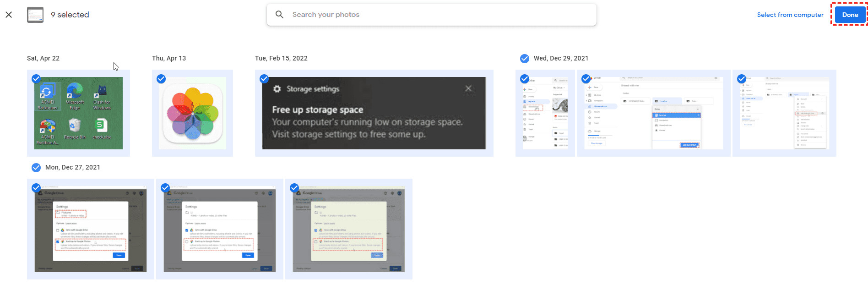Focus the 'Search your photos' field
The height and width of the screenshot is (301, 868).
[431, 15]
